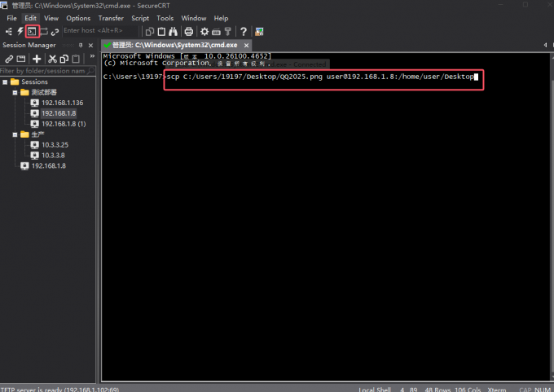
Task: Open the Options menu
Action: click(78, 18)
